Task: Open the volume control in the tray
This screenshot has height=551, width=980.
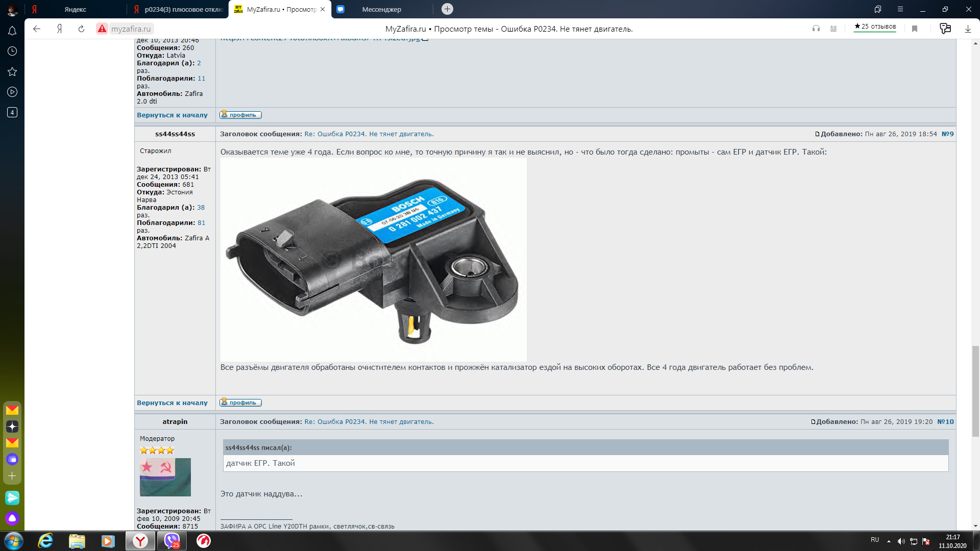Action: coord(901,541)
